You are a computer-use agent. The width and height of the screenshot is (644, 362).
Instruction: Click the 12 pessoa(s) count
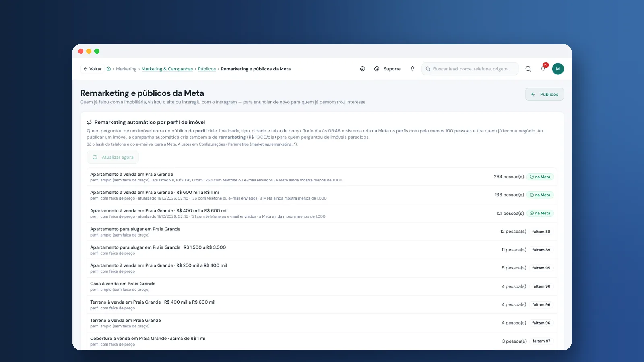click(513, 232)
